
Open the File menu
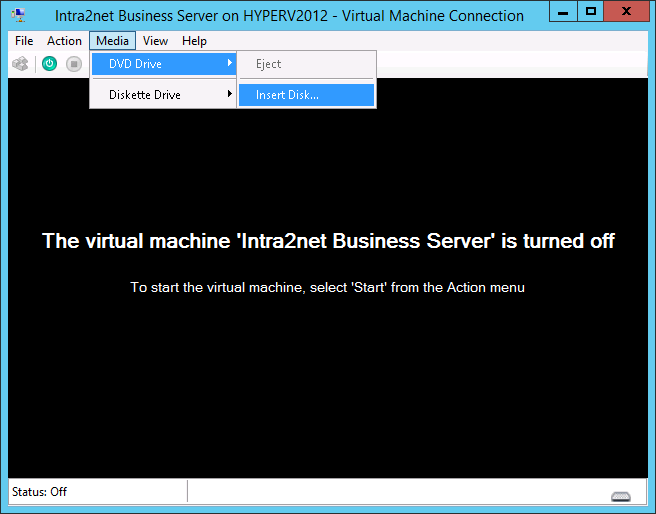click(x=24, y=41)
